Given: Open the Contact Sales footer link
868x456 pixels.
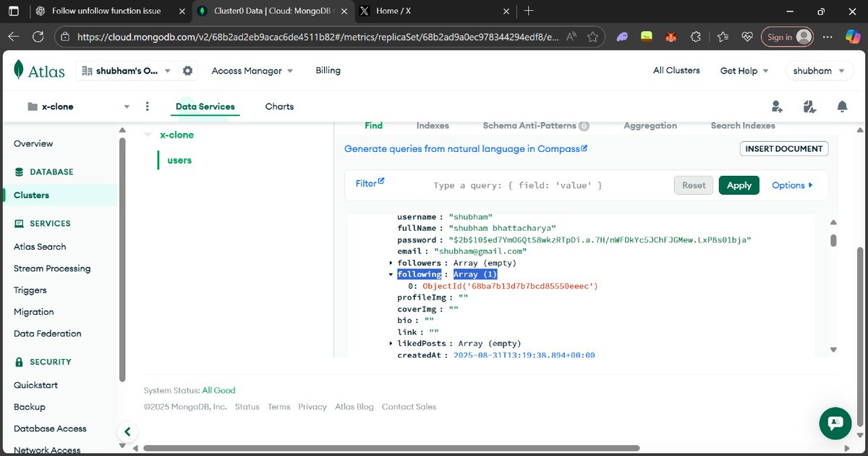Looking at the screenshot, I should 409,407.
